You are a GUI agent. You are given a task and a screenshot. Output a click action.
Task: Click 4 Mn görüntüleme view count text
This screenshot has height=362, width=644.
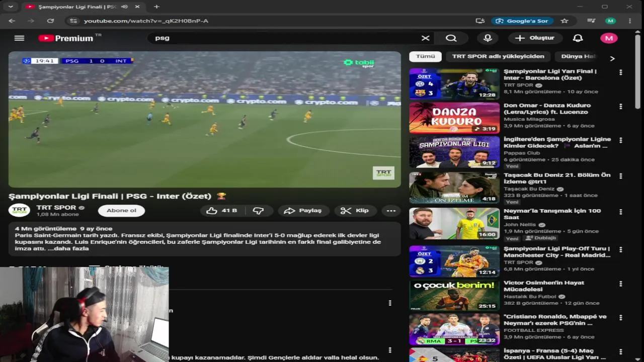click(x=45, y=229)
